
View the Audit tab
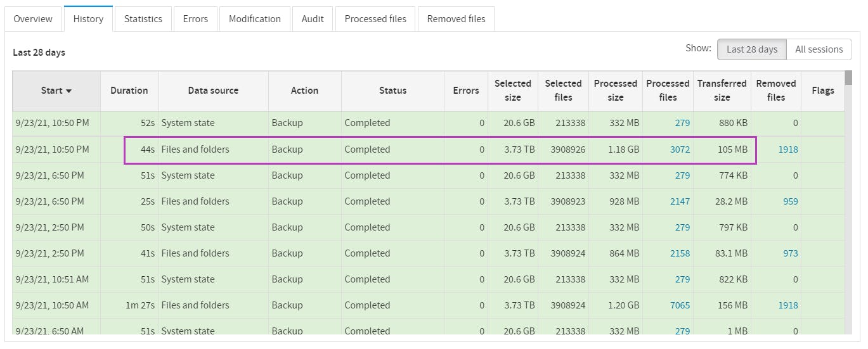[x=313, y=19]
